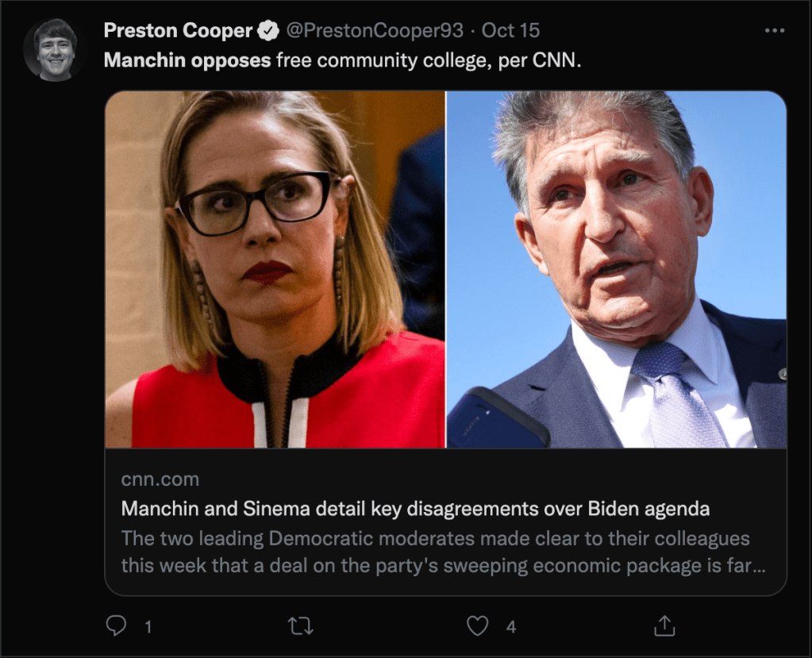The height and width of the screenshot is (658, 812).
Task: Click the cnn.com domain label
Action: (160, 479)
